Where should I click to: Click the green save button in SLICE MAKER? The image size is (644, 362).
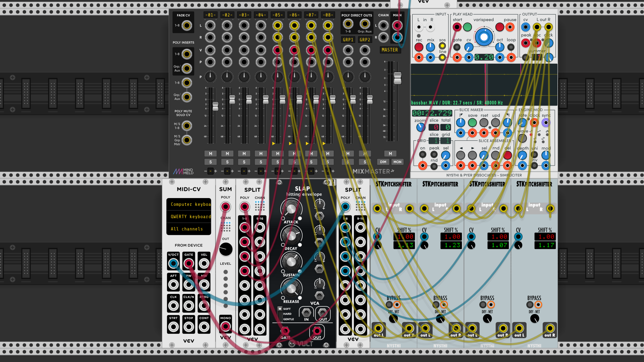pos(472,123)
